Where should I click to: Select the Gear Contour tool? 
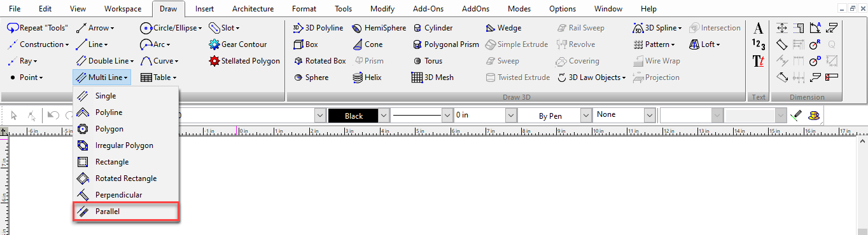coord(238,44)
